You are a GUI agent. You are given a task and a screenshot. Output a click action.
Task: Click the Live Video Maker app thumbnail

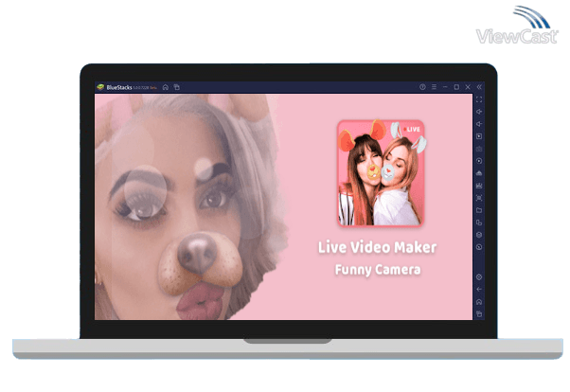click(x=381, y=171)
